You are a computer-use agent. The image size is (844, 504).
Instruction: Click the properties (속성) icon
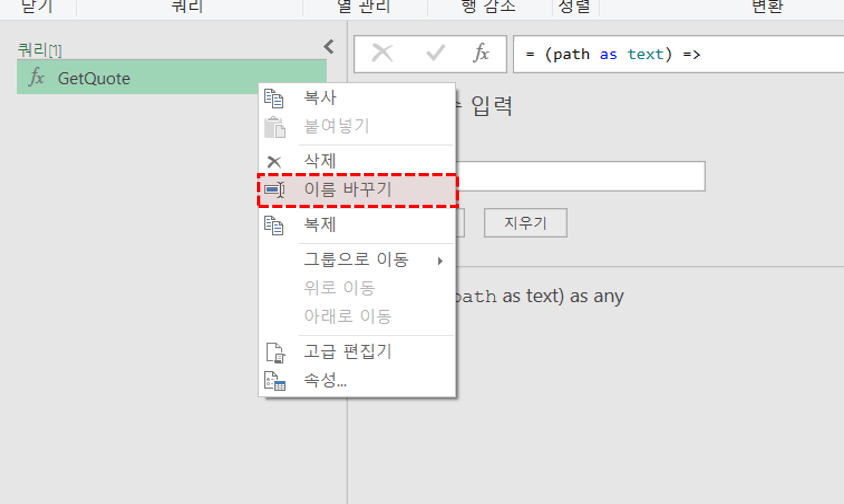coord(274,381)
